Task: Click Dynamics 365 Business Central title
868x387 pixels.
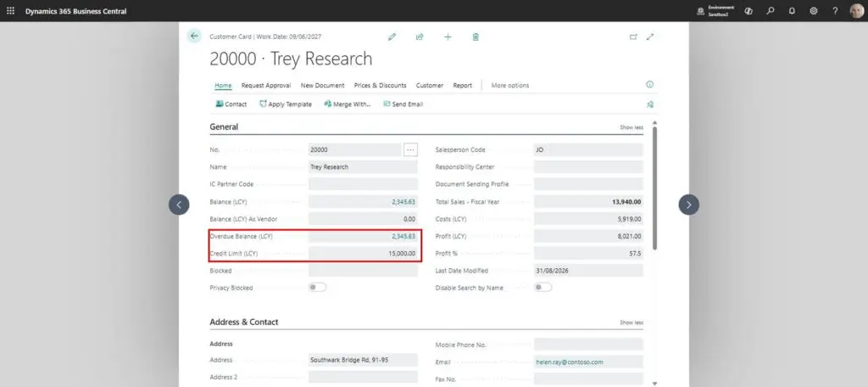Action: [75, 11]
